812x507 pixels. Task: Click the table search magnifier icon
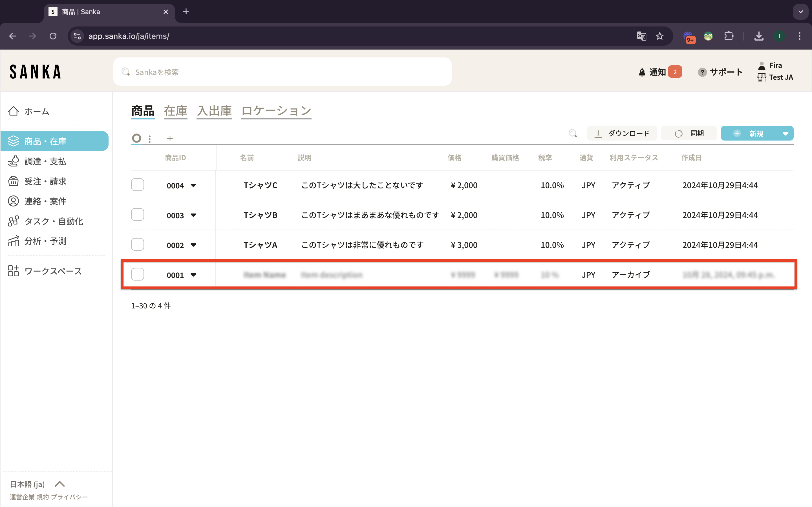tap(573, 134)
